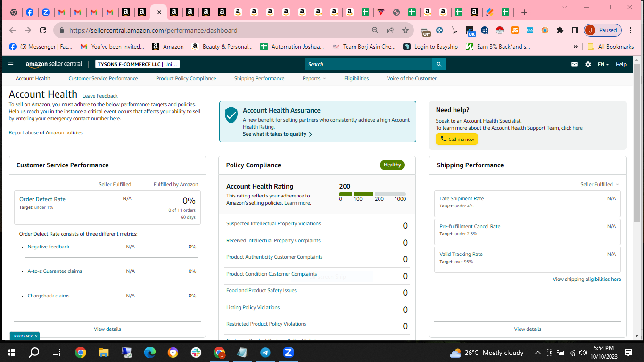Screen dimensions: 644x362
Task: Open the Voice of the Customer tab
Action: pyautogui.click(x=412, y=78)
